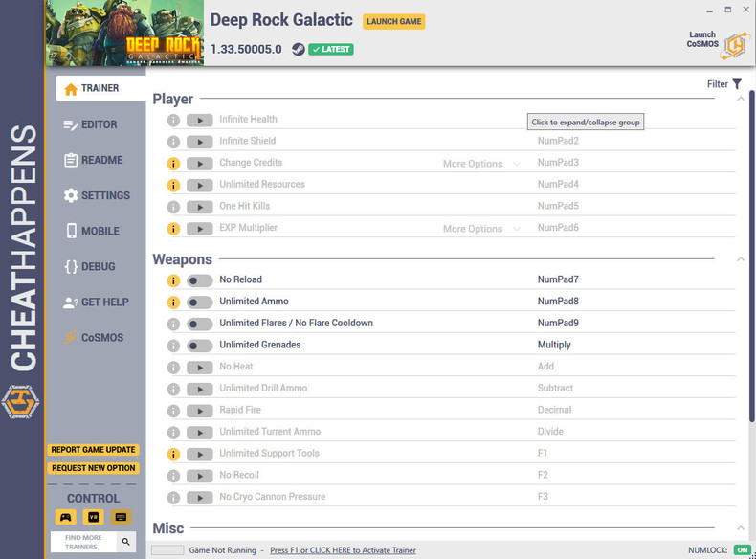Click the Launch Game button
This screenshot has height=559, width=756.
coord(394,22)
